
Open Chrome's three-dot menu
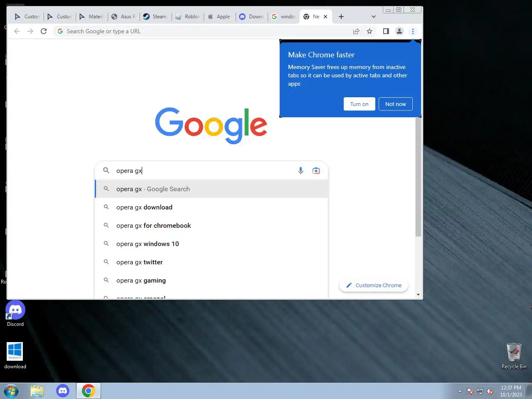tap(413, 31)
